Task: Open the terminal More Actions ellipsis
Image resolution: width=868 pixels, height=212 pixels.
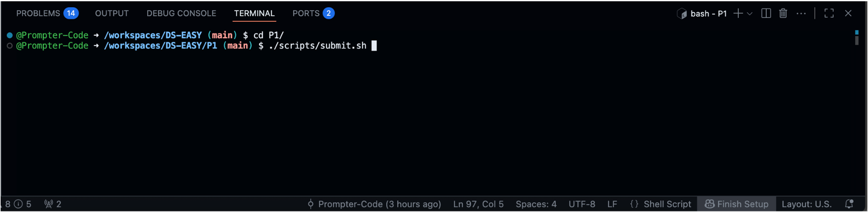Action: point(801,14)
